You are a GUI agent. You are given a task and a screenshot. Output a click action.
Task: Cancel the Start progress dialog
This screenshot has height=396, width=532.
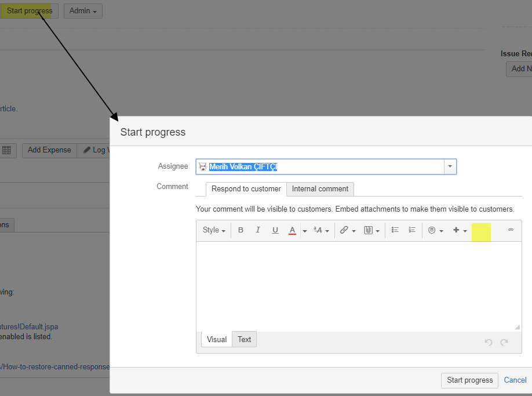pos(515,380)
